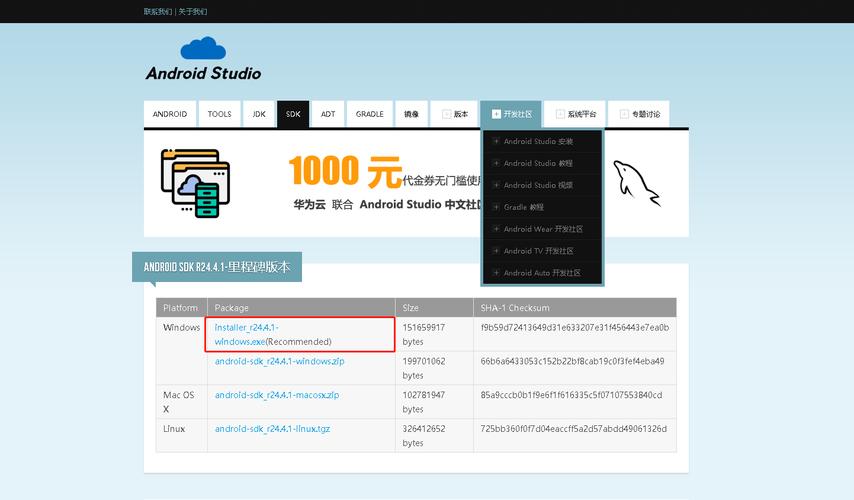Download android-sdk_r24.4.1-linux.tgz
Screen dimensions: 854x500
point(272,429)
